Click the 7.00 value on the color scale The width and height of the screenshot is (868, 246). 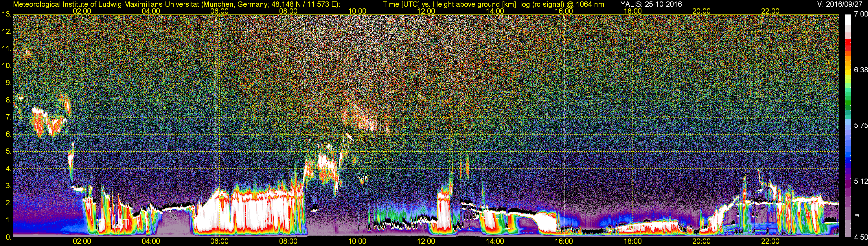pos(860,14)
